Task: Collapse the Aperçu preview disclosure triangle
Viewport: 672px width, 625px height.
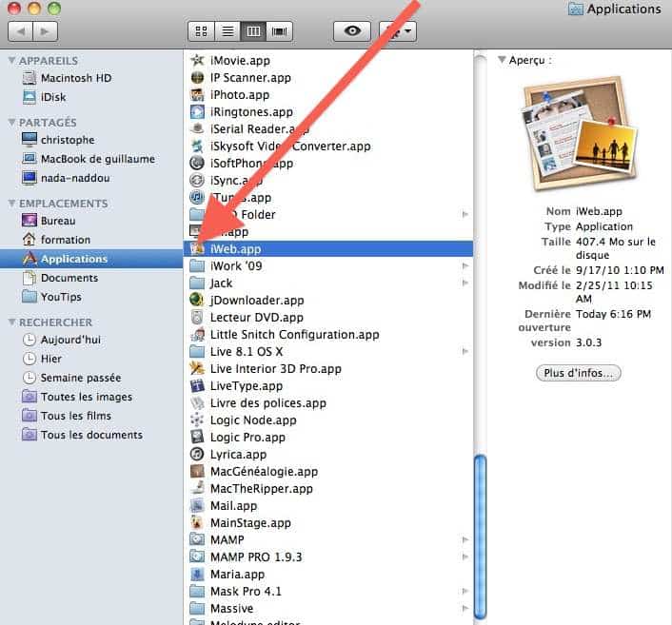Action: [502, 60]
